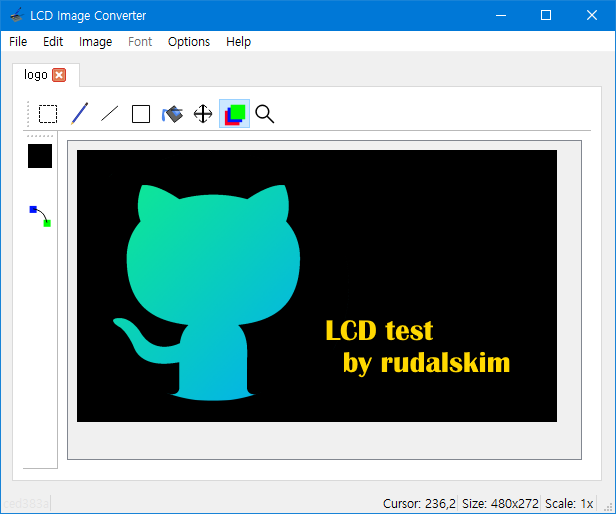This screenshot has width=616, height=514.
Task: Open the File menu
Action: pos(18,42)
